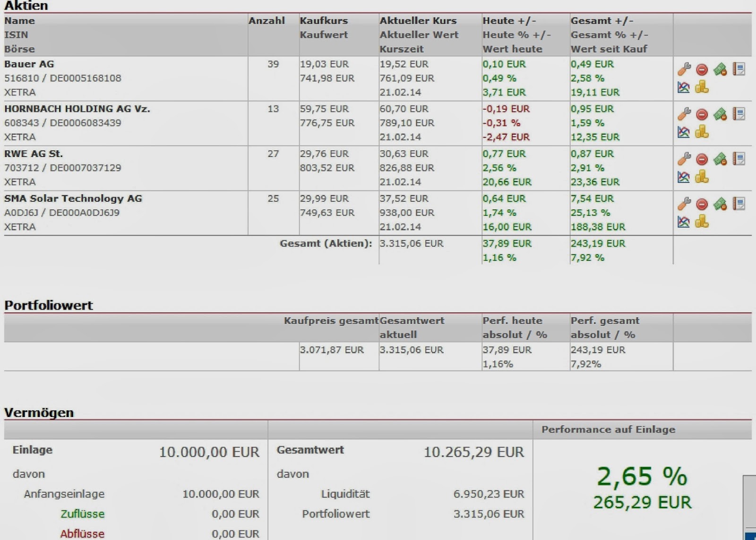Click the Kaufkurs column header
Viewport: 756px width, 540px height.
pos(324,21)
